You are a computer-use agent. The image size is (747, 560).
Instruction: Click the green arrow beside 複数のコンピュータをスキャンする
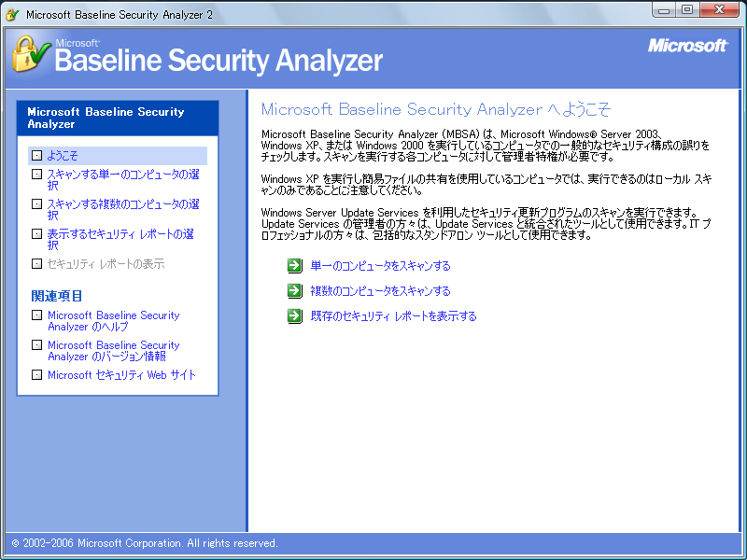295,290
